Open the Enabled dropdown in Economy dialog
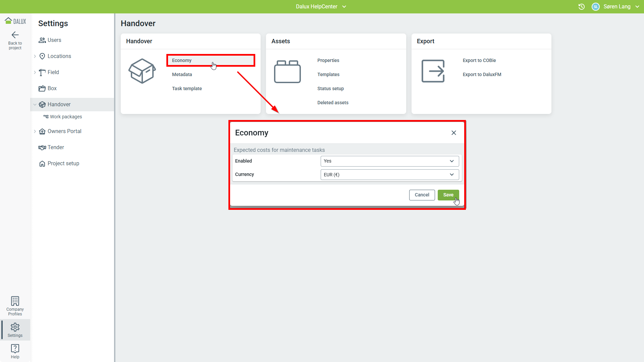This screenshot has width=644, height=362. tap(389, 161)
